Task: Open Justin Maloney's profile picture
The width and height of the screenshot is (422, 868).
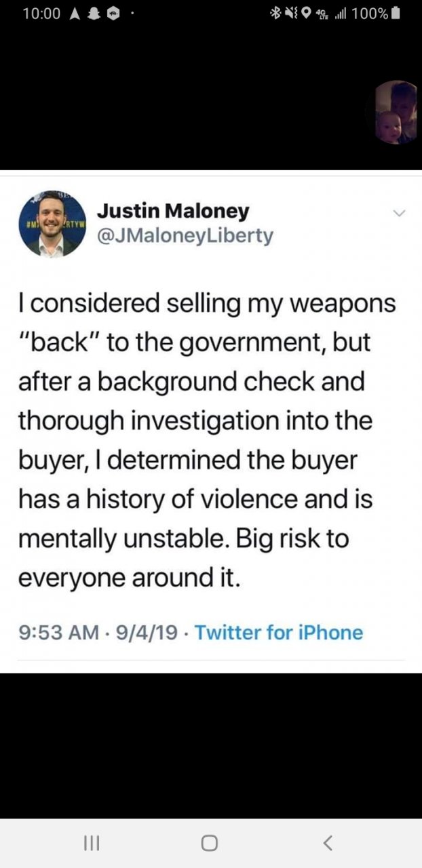Action: (52, 224)
